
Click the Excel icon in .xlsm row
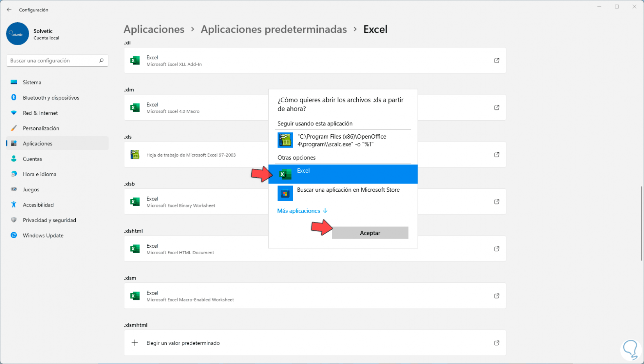coord(135,296)
